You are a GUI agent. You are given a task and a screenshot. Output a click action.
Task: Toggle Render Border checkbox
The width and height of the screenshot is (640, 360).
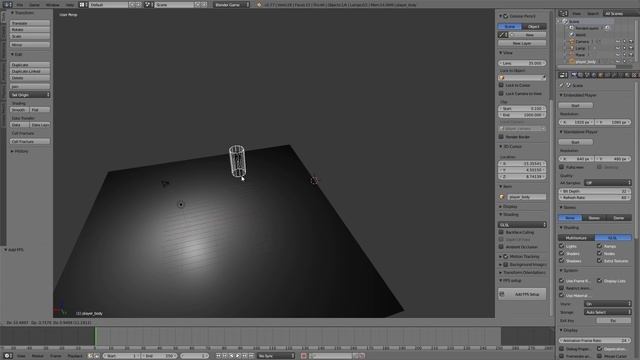[501, 137]
